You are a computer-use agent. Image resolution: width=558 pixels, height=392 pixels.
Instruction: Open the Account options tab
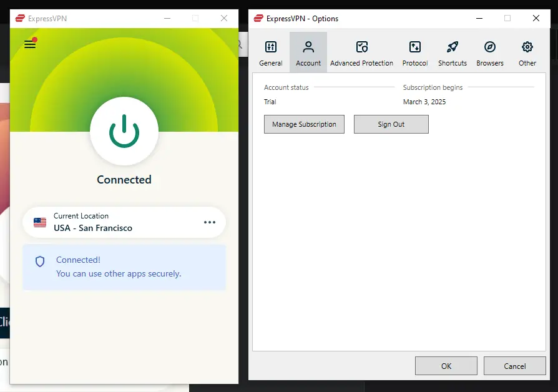tap(308, 53)
